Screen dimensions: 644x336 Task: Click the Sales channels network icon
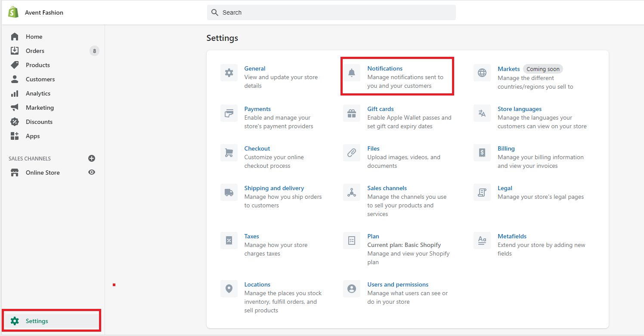point(352,192)
